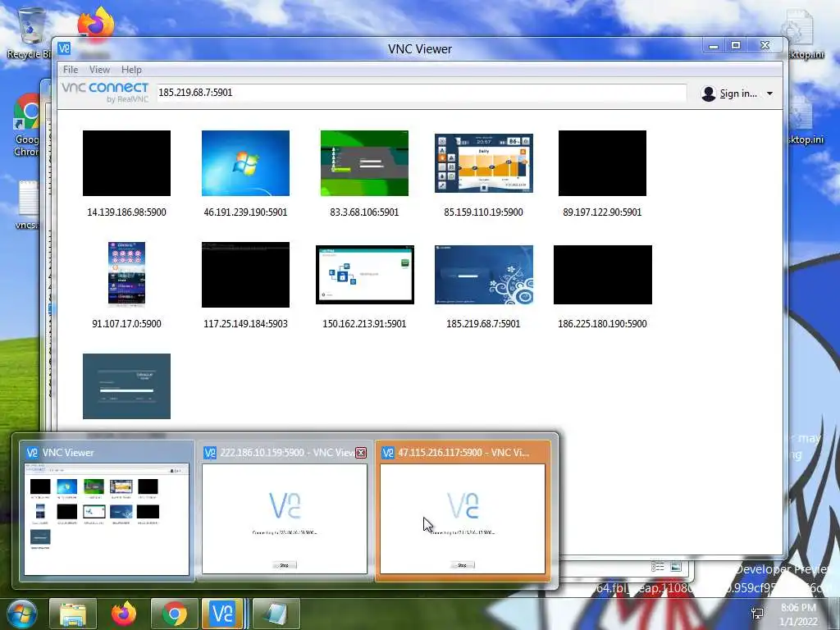This screenshot has width=840, height=630.
Task: Close the VNC Viewer window
Action: [765, 46]
